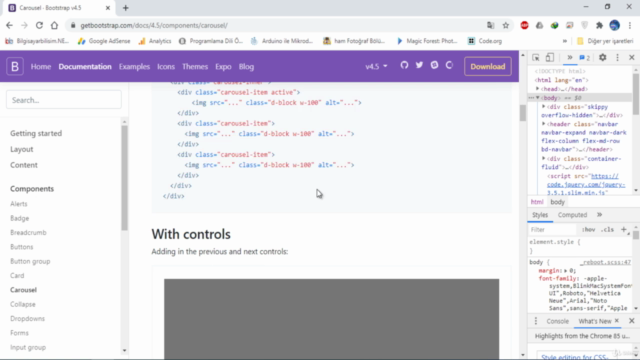Switch to the Styles tab
Image resolution: width=640 pixels, height=360 pixels.
(x=540, y=215)
